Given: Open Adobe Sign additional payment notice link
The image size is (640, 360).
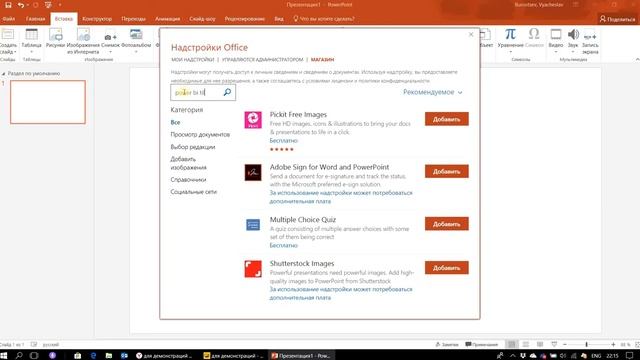Looking at the screenshot, I should 341,197.
